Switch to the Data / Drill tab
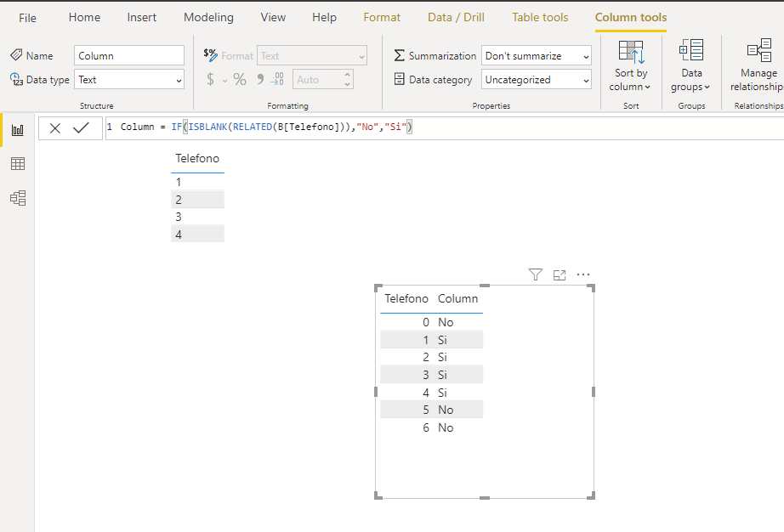784x532 pixels. tap(456, 18)
